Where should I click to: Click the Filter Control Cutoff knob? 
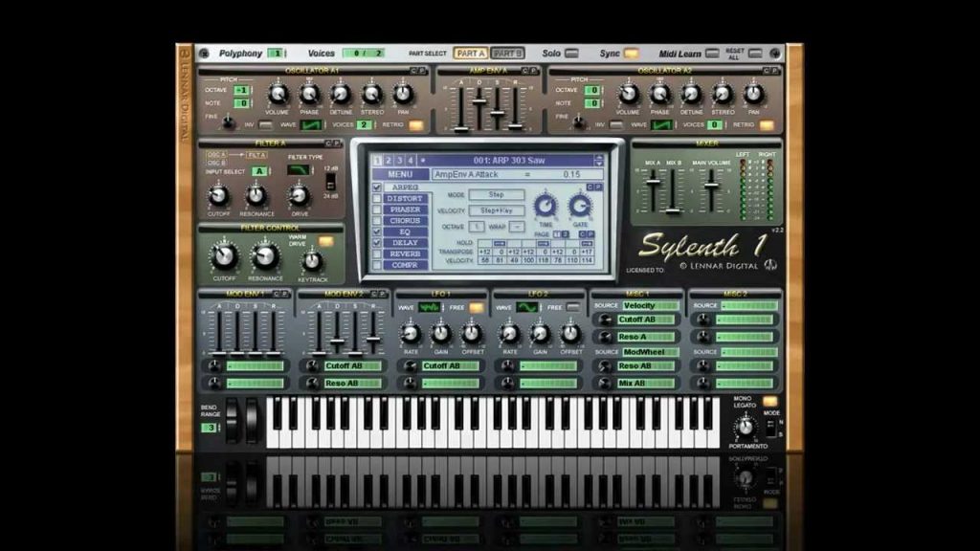[224, 256]
